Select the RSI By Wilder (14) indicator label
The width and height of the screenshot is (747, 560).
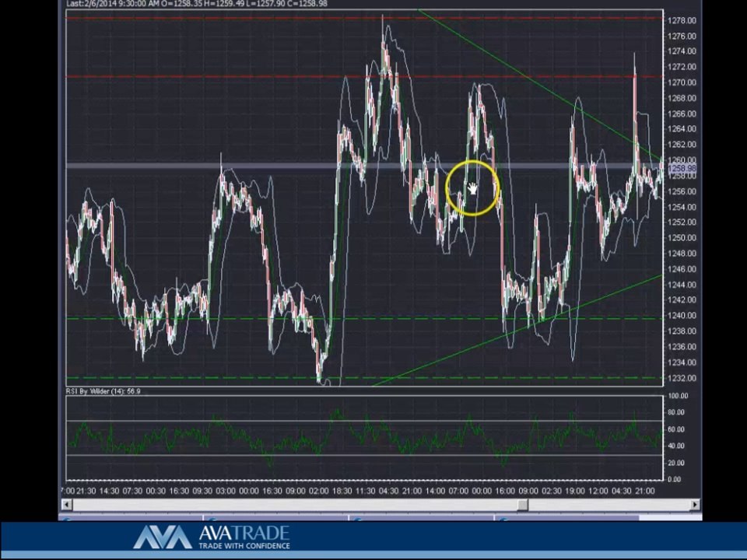103,391
